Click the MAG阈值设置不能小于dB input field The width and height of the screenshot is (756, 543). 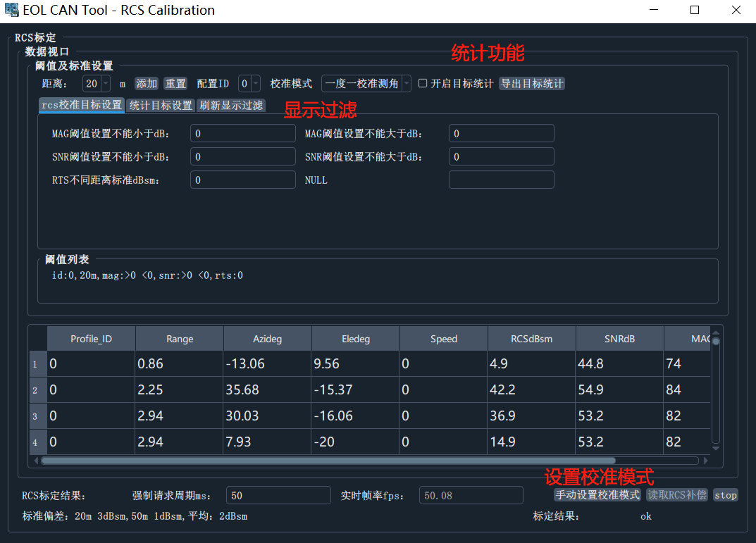242,132
